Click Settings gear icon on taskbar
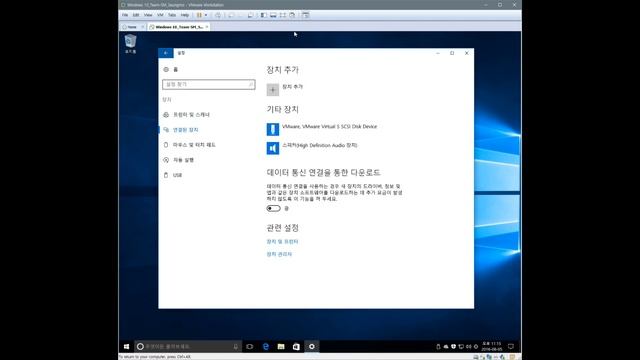The width and height of the screenshot is (640, 360). 312,347
